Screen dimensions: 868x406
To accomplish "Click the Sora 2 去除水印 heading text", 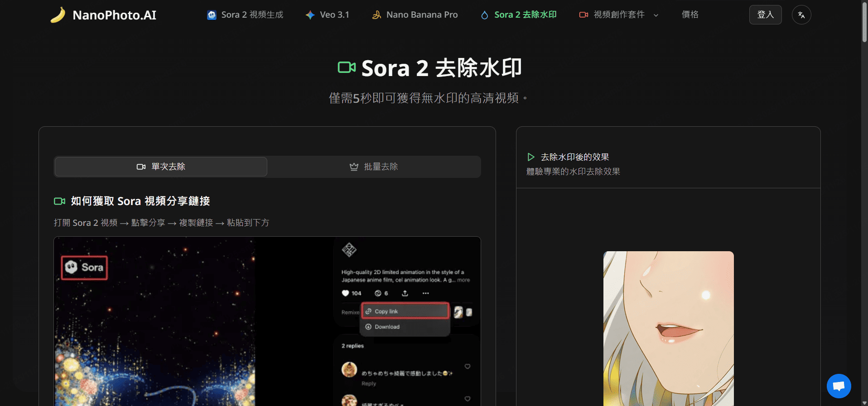I will pos(442,68).
